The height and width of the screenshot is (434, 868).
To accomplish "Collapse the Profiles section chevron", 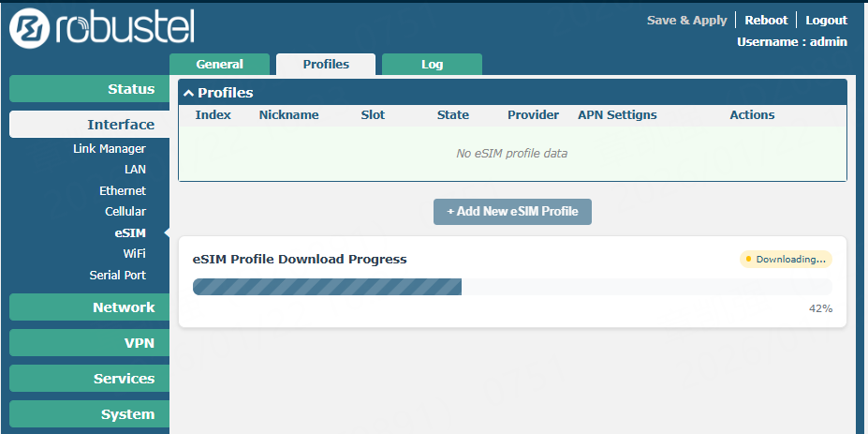I will tap(188, 93).
